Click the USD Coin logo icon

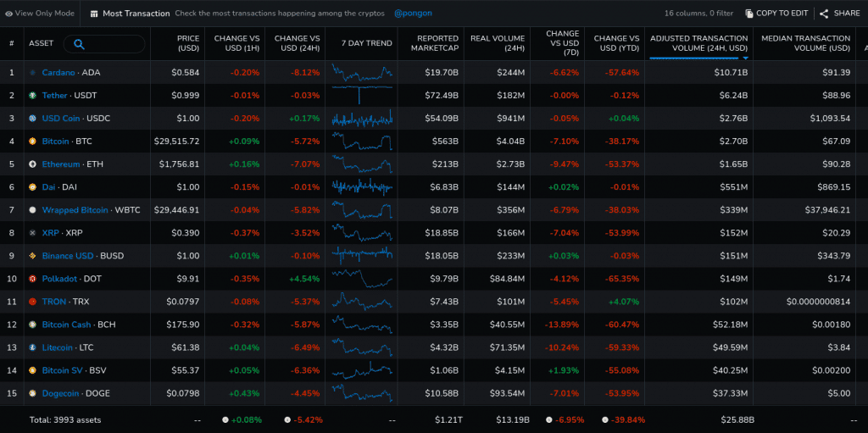(32, 119)
